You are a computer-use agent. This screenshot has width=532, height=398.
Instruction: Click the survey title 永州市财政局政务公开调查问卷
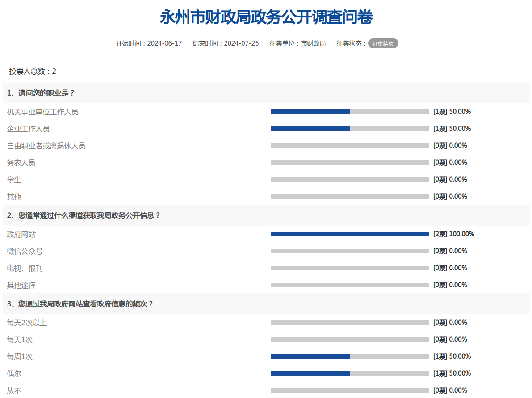(x=266, y=18)
